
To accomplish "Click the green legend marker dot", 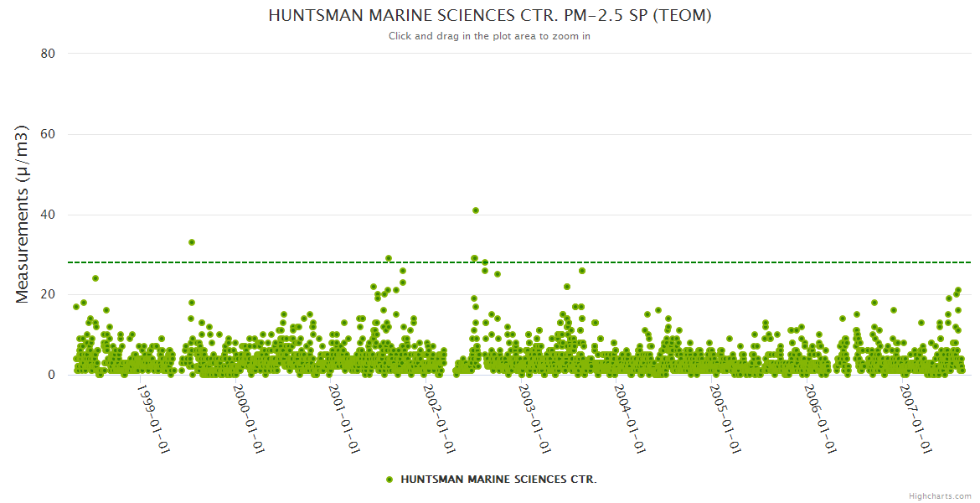I will [389, 480].
